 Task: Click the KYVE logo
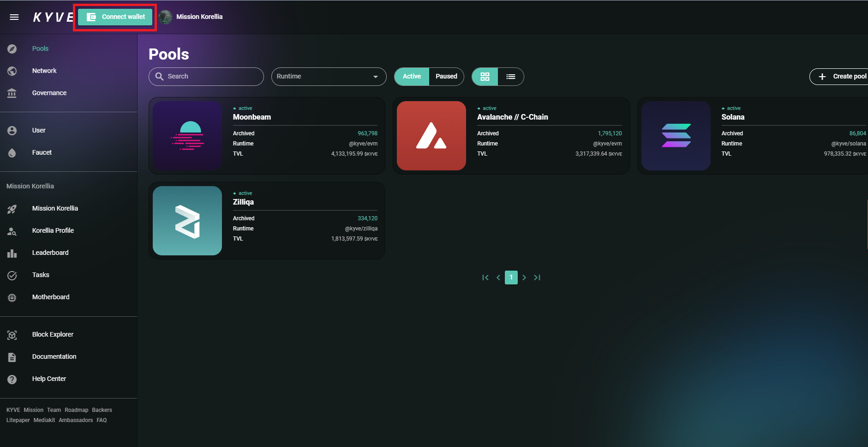tap(53, 18)
